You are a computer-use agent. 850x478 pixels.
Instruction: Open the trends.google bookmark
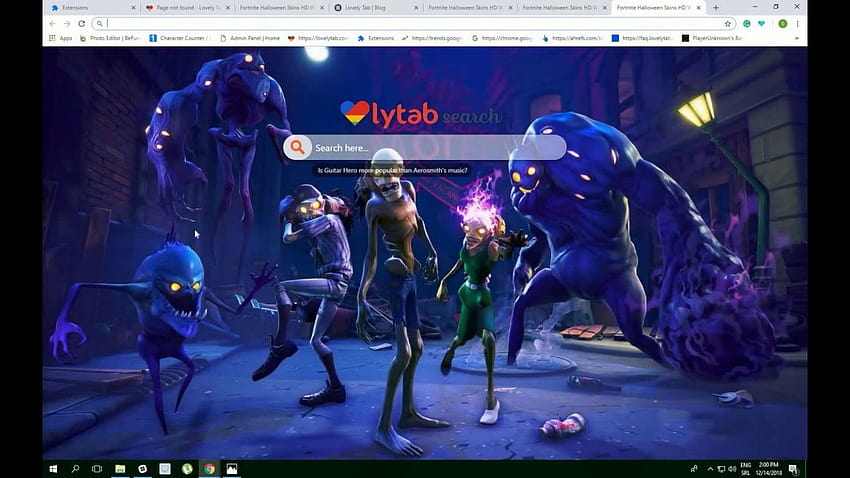(432, 38)
